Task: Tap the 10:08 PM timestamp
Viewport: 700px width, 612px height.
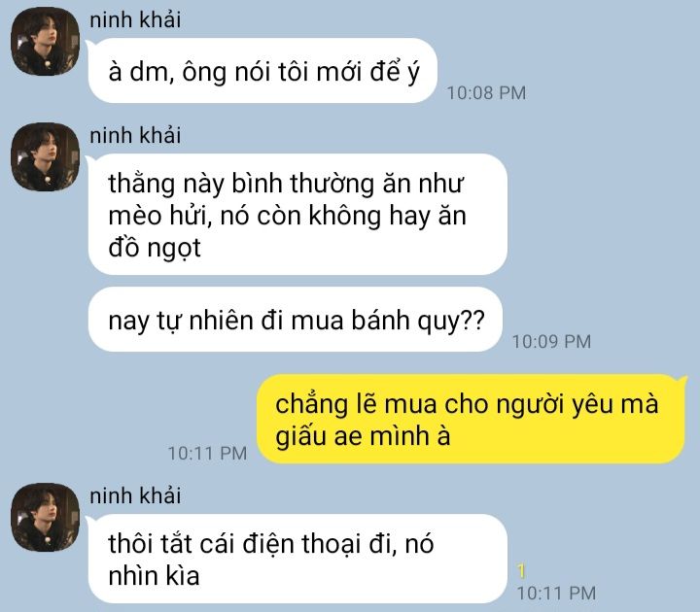Action: click(x=487, y=93)
